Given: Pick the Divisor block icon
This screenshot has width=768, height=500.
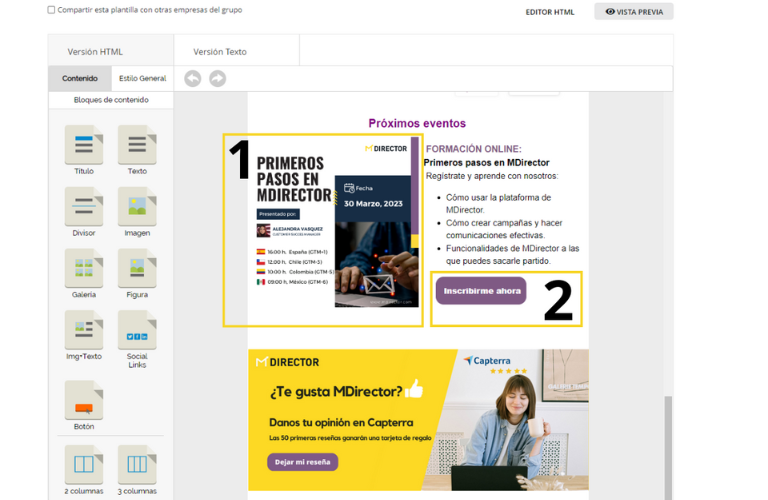Looking at the screenshot, I should pos(84,207).
